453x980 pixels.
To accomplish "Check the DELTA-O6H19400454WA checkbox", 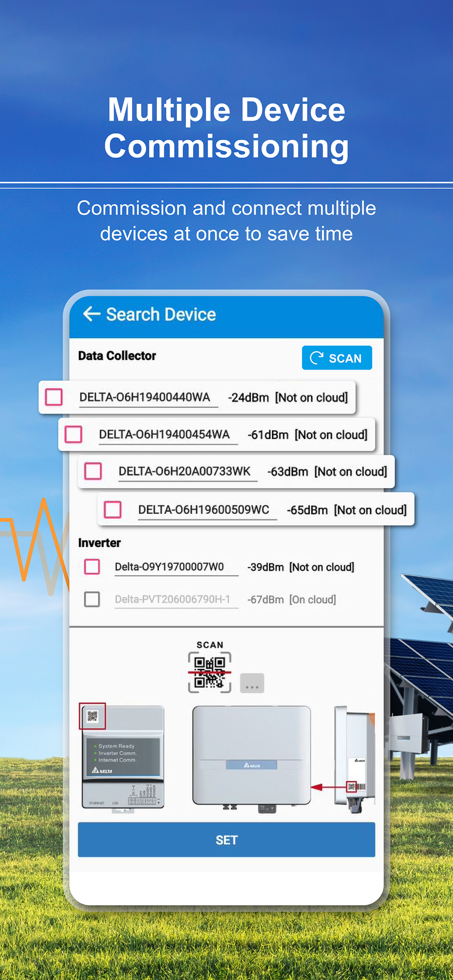I will click(74, 434).
